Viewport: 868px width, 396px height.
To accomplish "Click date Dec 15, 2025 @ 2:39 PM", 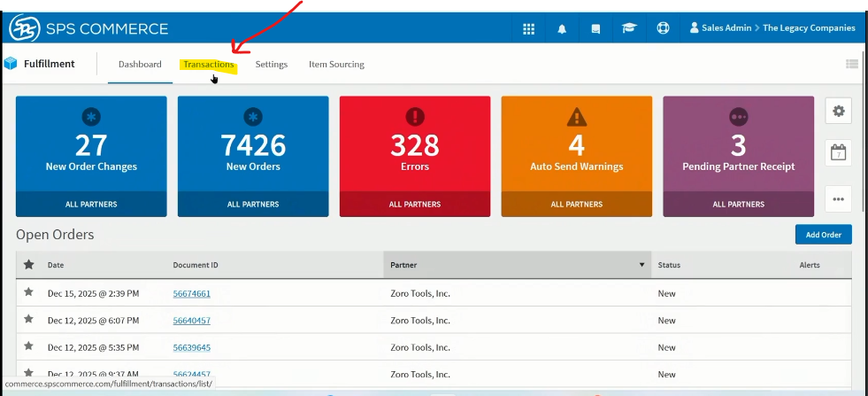I will pyautogui.click(x=93, y=293).
